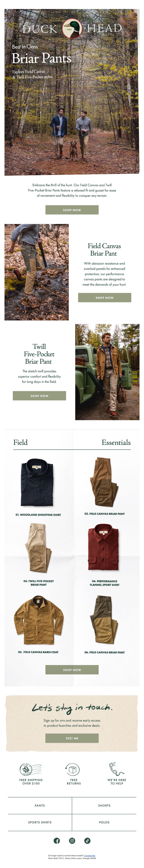144x868 pixels.
Task: Click Shop Now under Twill Five-Pocket Briar Pant
Action: point(39,396)
